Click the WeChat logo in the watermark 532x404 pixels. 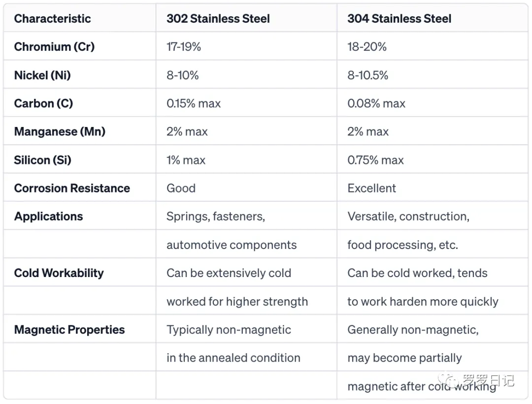(449, 380)
